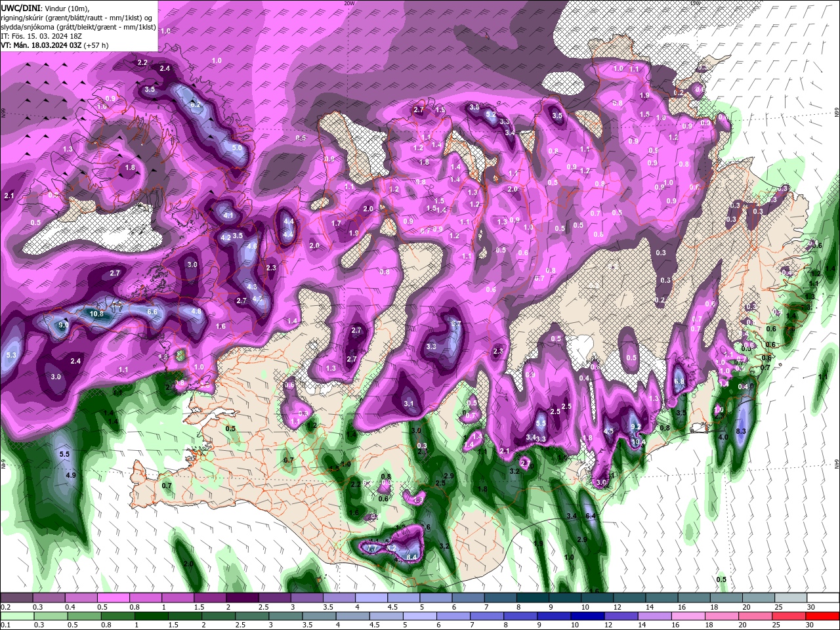Click the 5.5 rain value in the southwest
The image size is (840, 630).
[64, 454]
